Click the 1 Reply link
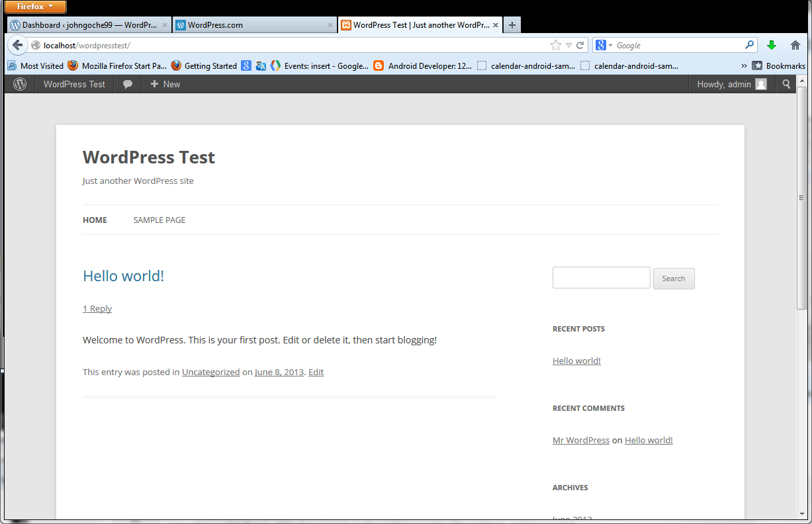Image resolution: width=812 pixels, height=524 pixels. point(97,308)
